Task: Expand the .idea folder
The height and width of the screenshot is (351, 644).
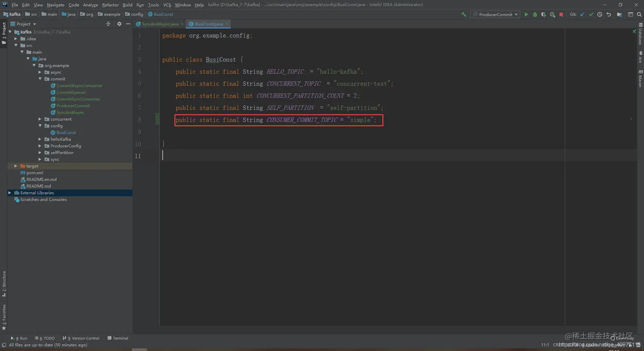Action: (16, 39)
